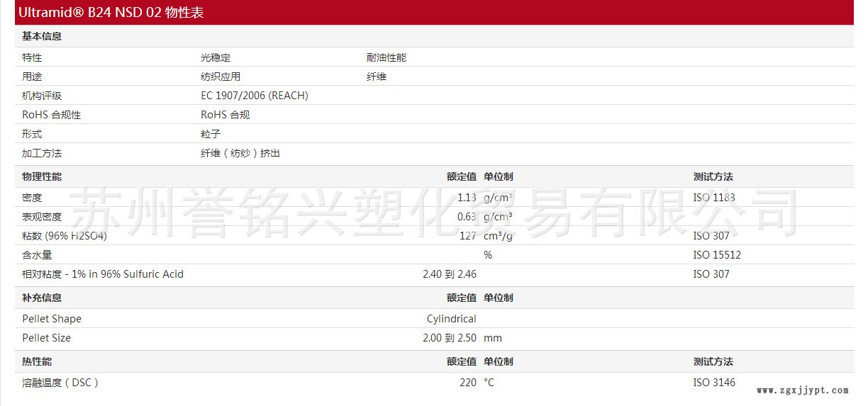Click the 物理性能 section header
This screenshot has height=406, width=868.
(42, 176)
